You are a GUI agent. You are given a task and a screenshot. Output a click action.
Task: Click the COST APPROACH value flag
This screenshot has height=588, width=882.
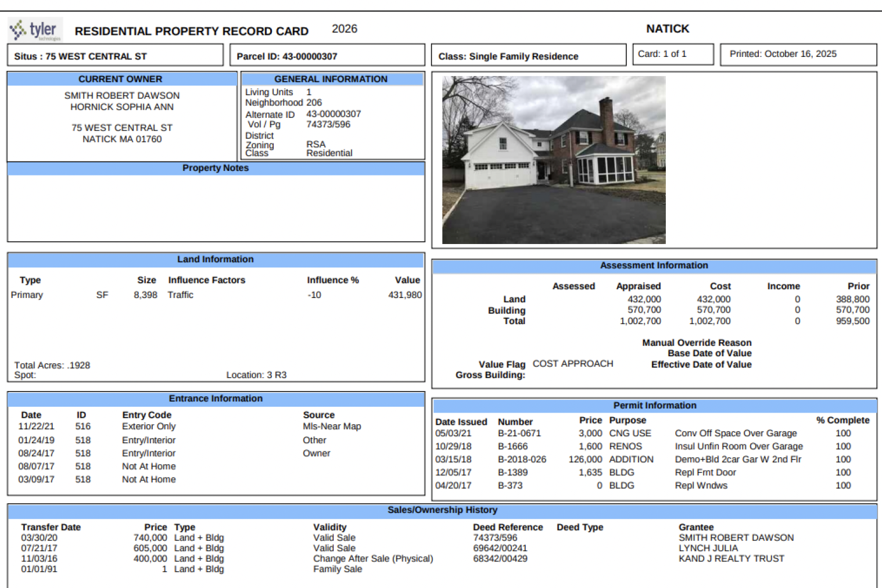(572, 364)
